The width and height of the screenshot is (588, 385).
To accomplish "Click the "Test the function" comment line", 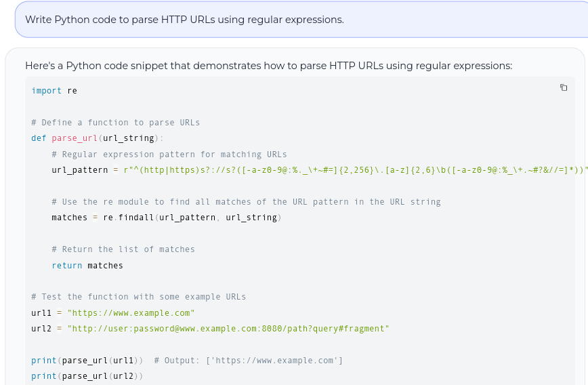I will tap(138, 297).
